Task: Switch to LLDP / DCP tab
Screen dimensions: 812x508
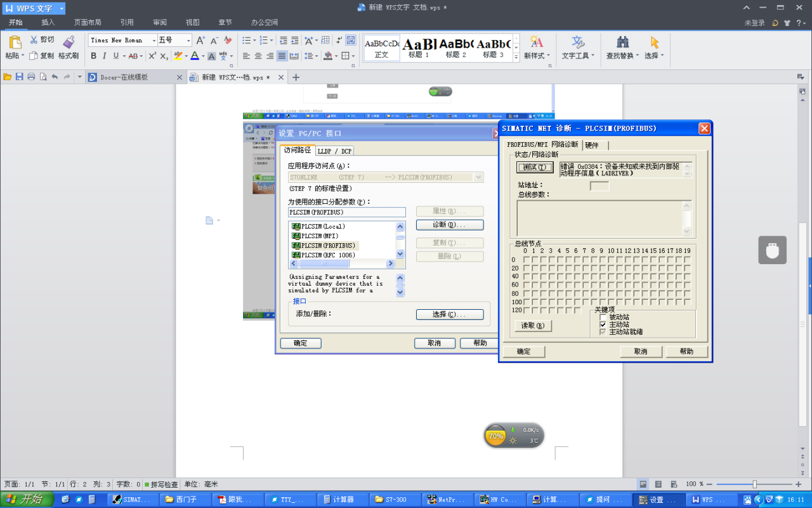Action: coord(335,151)
